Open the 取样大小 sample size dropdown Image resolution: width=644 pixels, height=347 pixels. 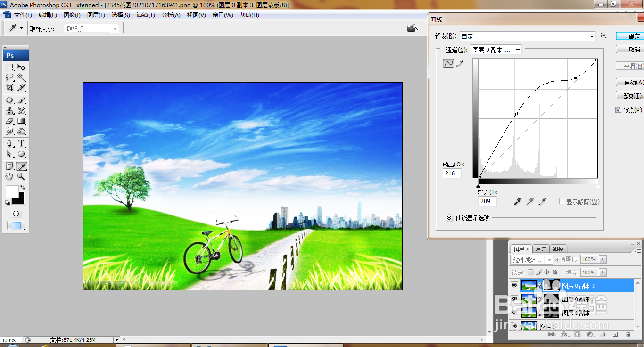91,29
